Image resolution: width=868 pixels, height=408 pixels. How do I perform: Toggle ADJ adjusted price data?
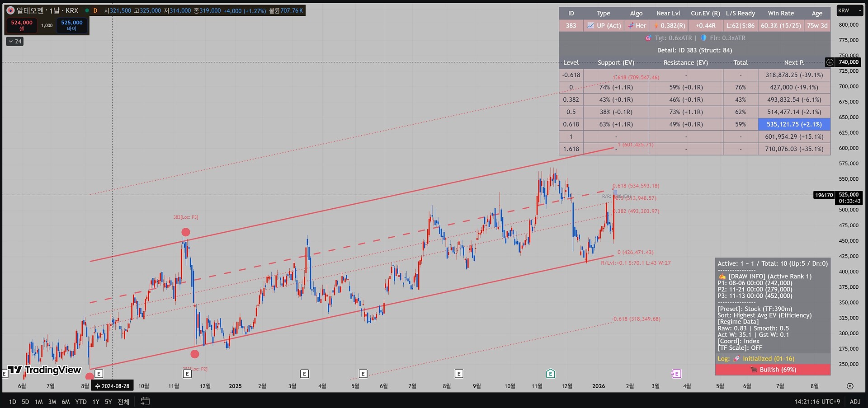[x=855, y=402]
